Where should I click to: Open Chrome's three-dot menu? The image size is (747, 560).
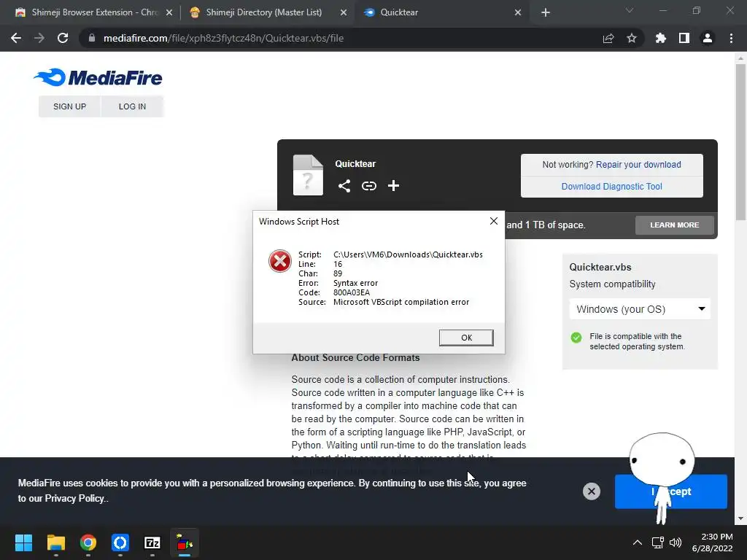(731, 38)
